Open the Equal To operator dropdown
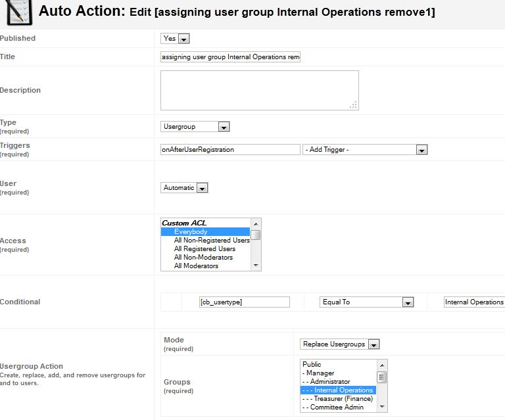The height and width of the screenshot is (420, 505). pos(366,302)
